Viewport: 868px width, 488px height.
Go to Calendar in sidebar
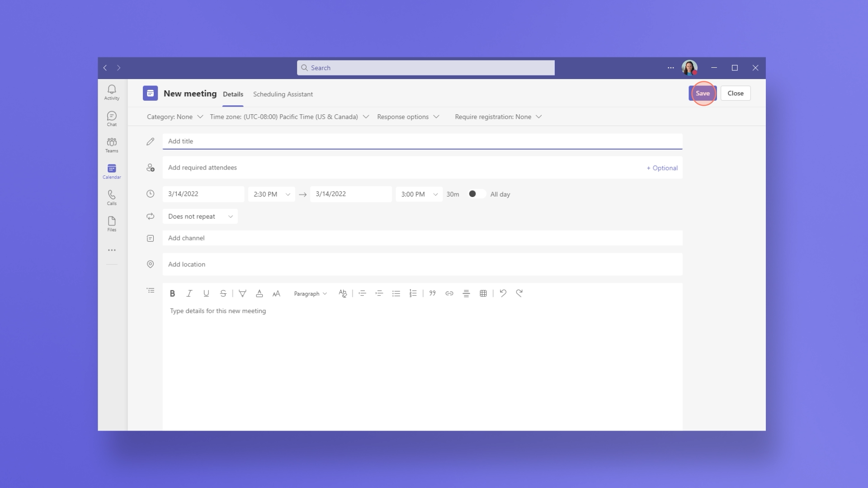(x=112, y=172)
